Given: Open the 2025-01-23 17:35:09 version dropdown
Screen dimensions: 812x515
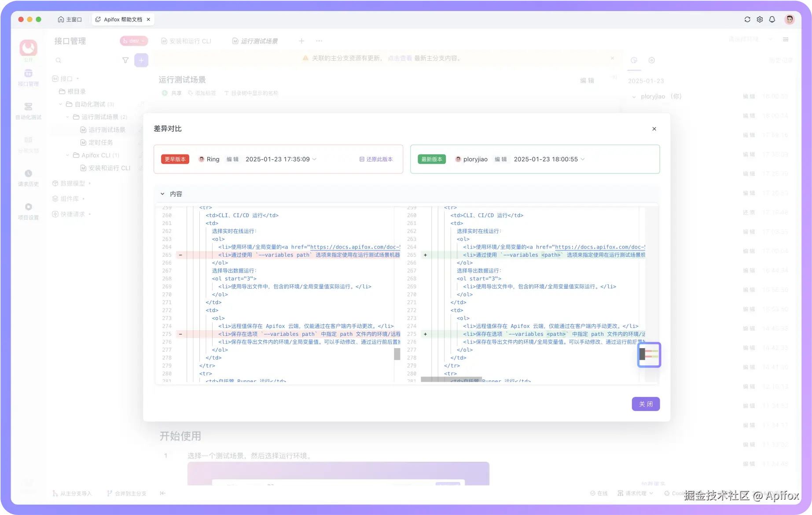Looking at the screenshot, I should click(x=281, y=159).
